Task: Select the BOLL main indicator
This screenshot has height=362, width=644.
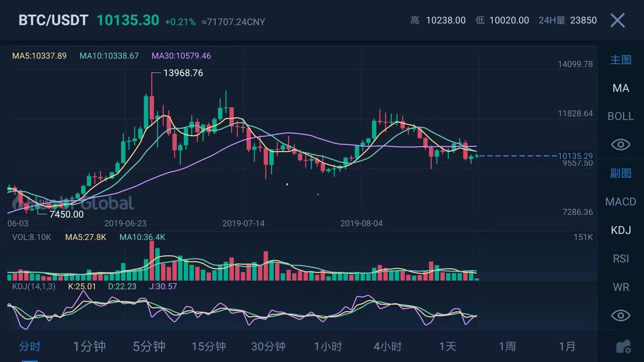Action: click(x=621, y=116)
